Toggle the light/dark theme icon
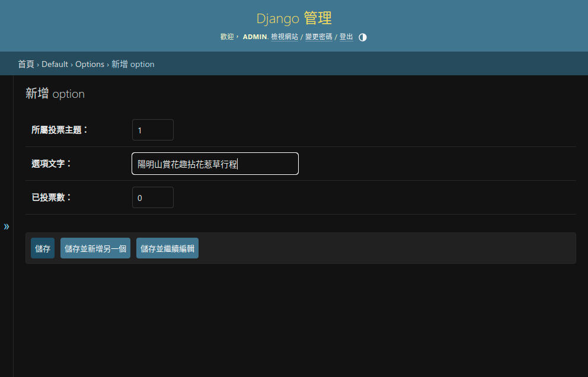The image size is (588, 377). (363, 37)
